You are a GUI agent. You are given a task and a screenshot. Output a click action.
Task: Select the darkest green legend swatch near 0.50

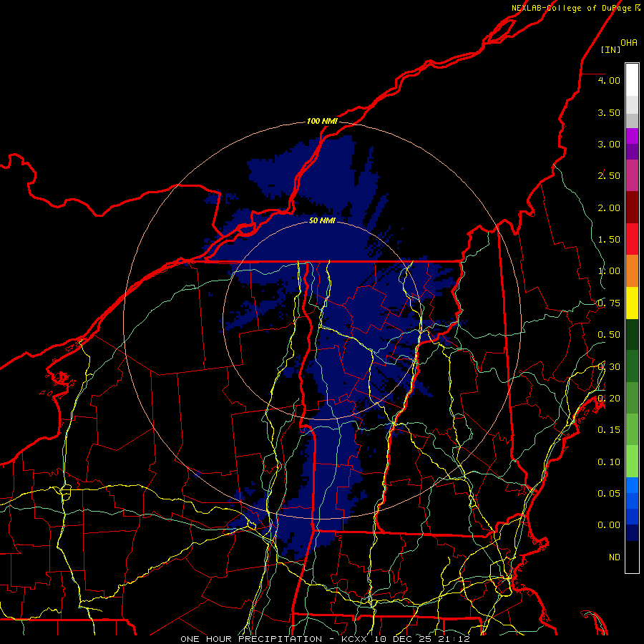tap(632, 334)
